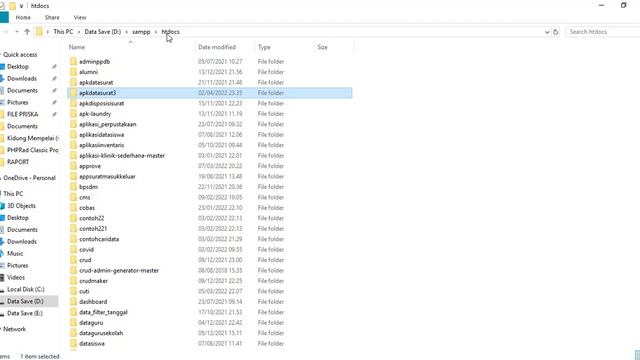
Task: Open Local Disk (C:) in navigation pane
Action: pos(26,289)
